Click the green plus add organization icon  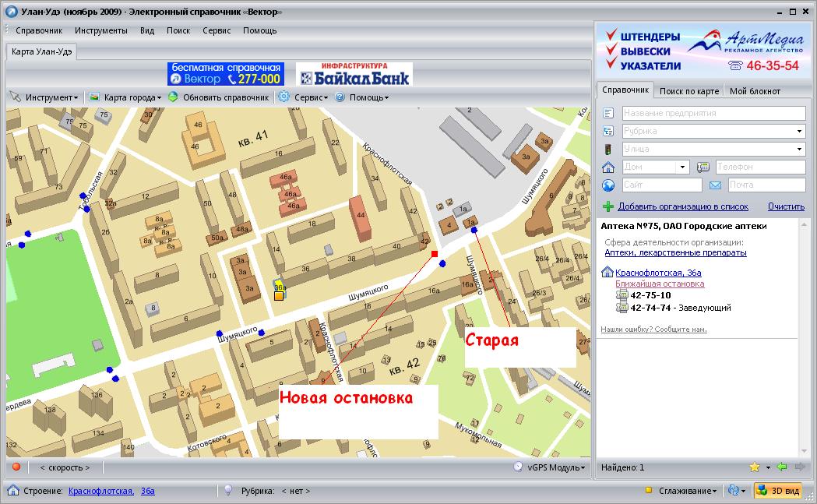point(608,206)
